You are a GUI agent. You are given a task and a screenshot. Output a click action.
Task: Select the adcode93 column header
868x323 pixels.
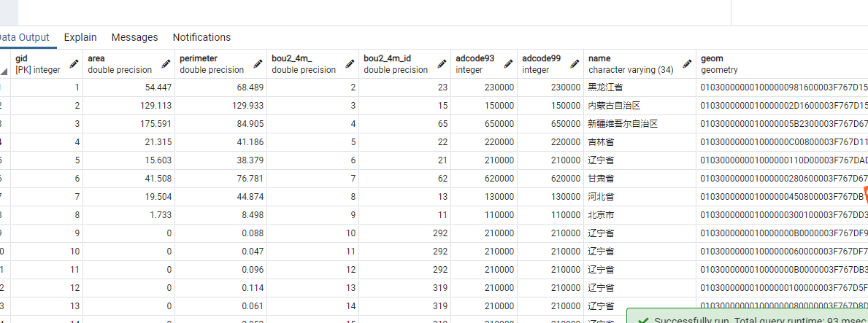pos(484,64)
